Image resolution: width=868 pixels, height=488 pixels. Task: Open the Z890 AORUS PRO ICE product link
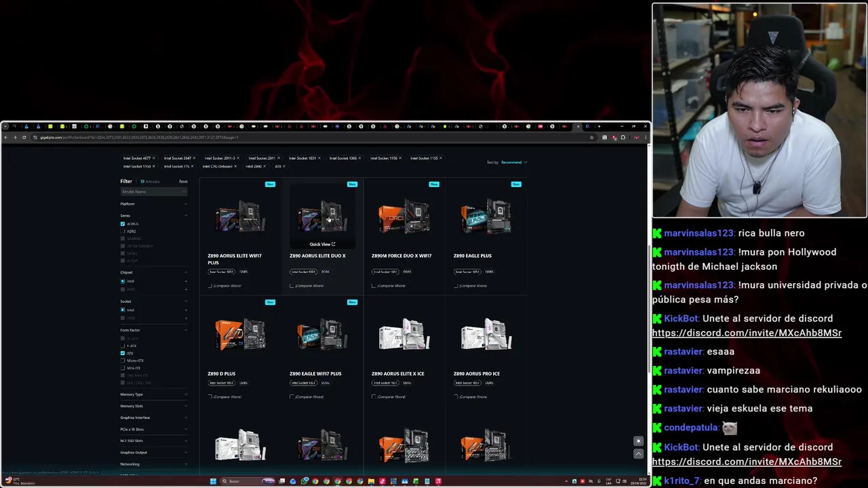(x=477, y=373)
